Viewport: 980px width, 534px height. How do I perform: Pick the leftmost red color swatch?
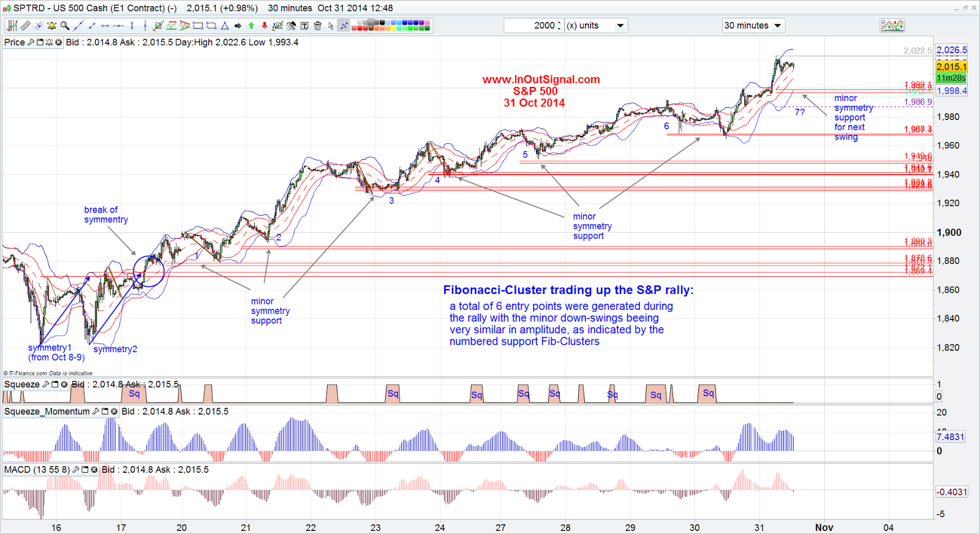(354, 28)
